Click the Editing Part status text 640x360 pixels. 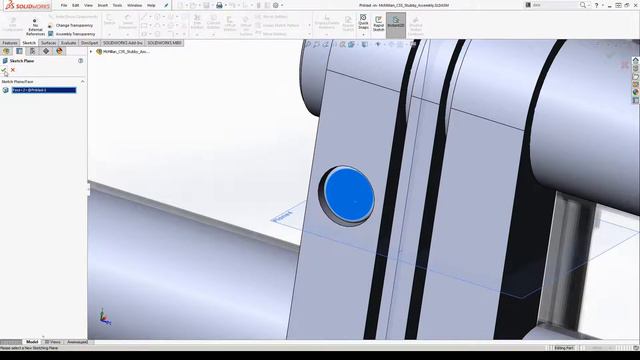pyautogui.click(x=564, y=348)
